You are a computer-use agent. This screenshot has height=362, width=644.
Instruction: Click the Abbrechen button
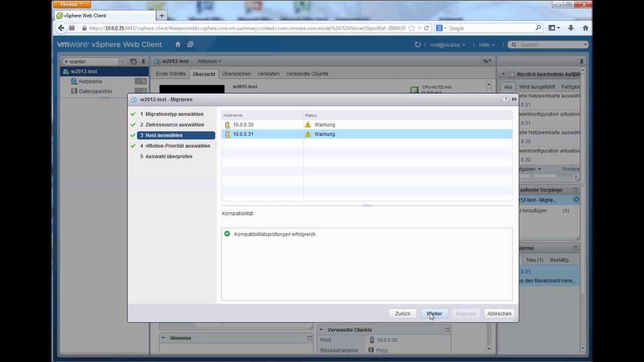pyautogui.click(x=499, y=313)
